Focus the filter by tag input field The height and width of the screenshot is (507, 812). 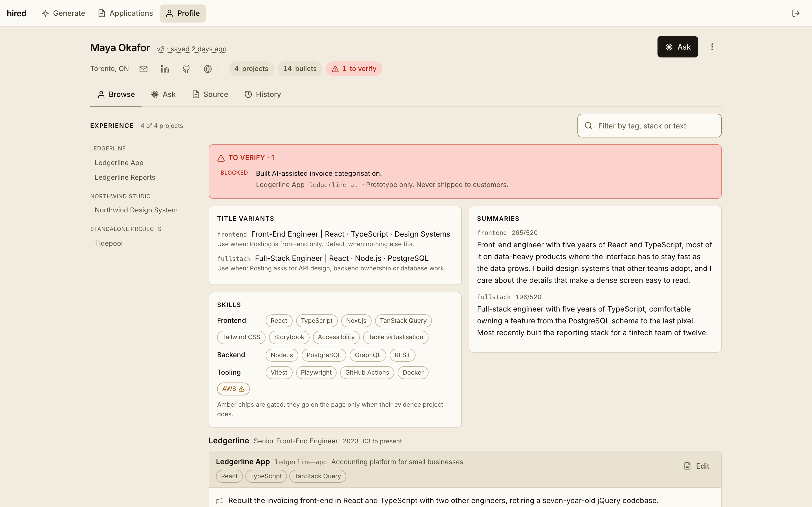pyautogui.click(x=649, y=126)
